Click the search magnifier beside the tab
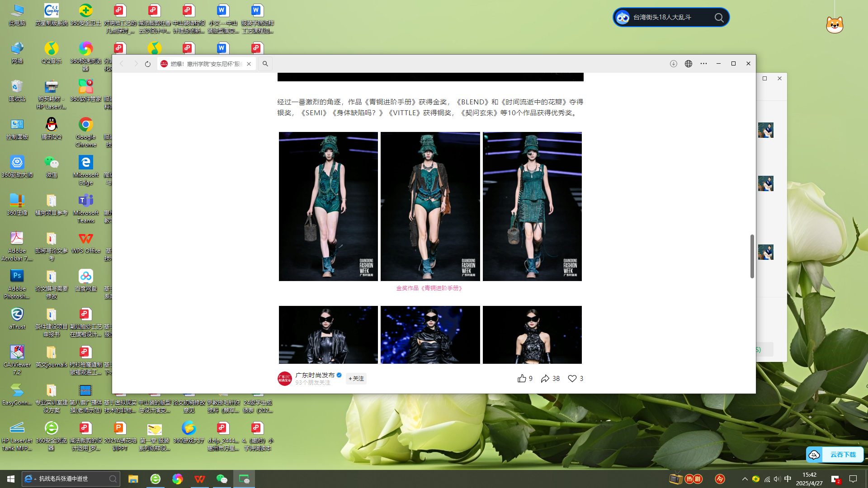 pyautogui.click(x=265, y=64)
